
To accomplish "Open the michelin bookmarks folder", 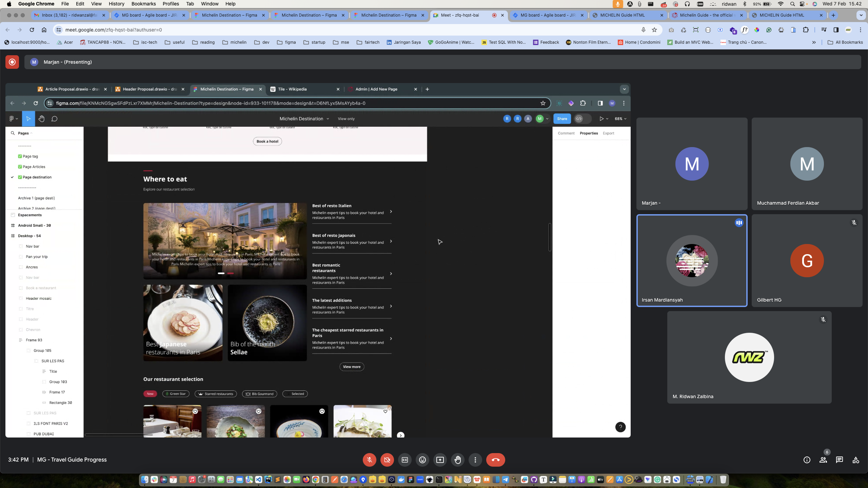I will pos(234,42).
